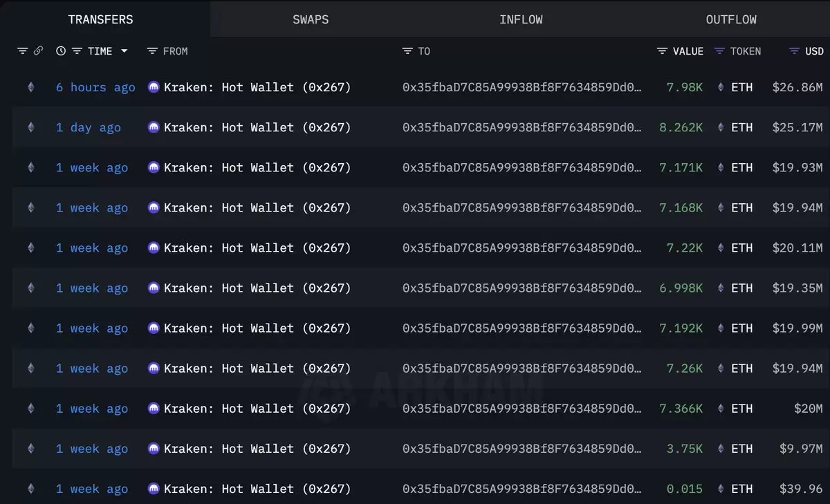Screen dimensions: 830x504
Task: Open the TOKEN column filter icon
Action: 719,51
